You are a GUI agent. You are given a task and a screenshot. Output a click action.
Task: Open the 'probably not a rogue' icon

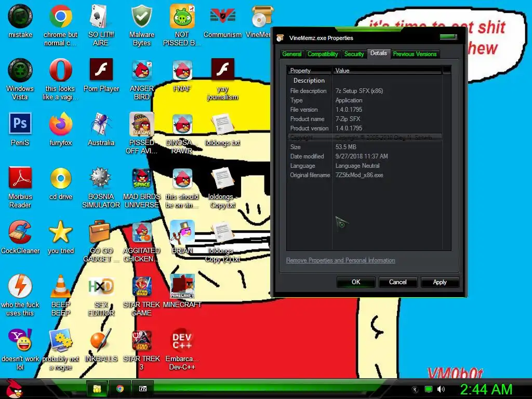(x=60, y=350)
